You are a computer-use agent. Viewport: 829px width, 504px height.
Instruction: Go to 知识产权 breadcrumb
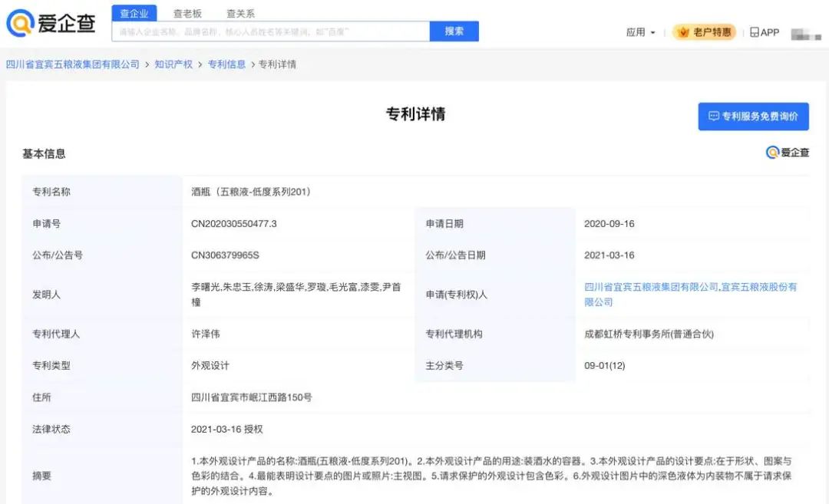173,64
